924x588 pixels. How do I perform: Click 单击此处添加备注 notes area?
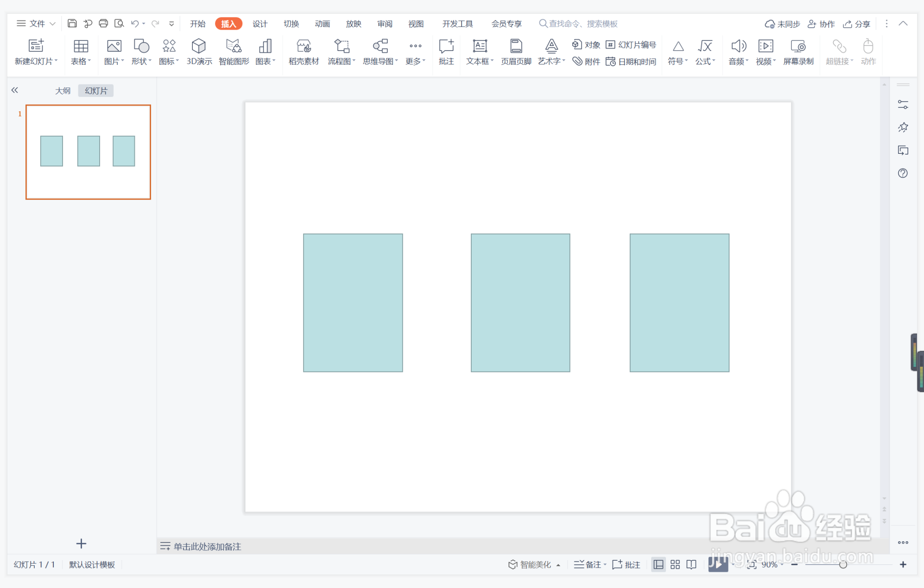click(x=207, y=546)
